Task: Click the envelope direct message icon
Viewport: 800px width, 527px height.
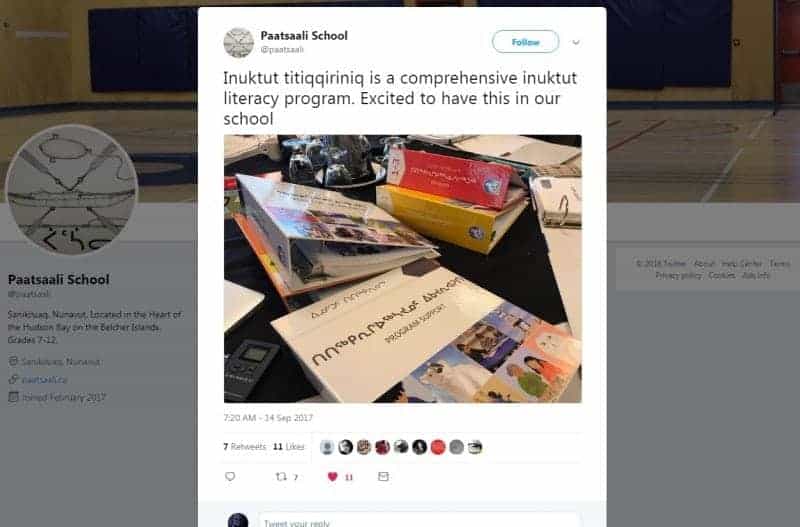Action: tap(383, 476)
